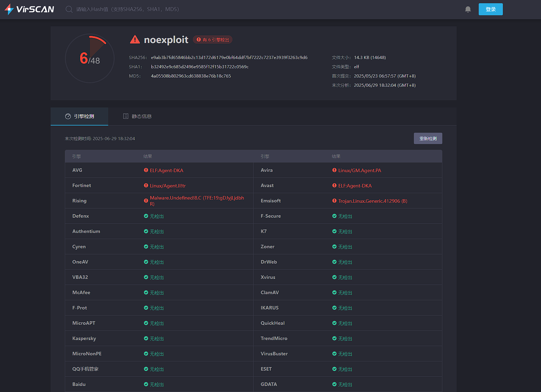The width and height of the screenshot is (541, 392).
Task: Click the Fortinet engine name
Action: (82, 186)
